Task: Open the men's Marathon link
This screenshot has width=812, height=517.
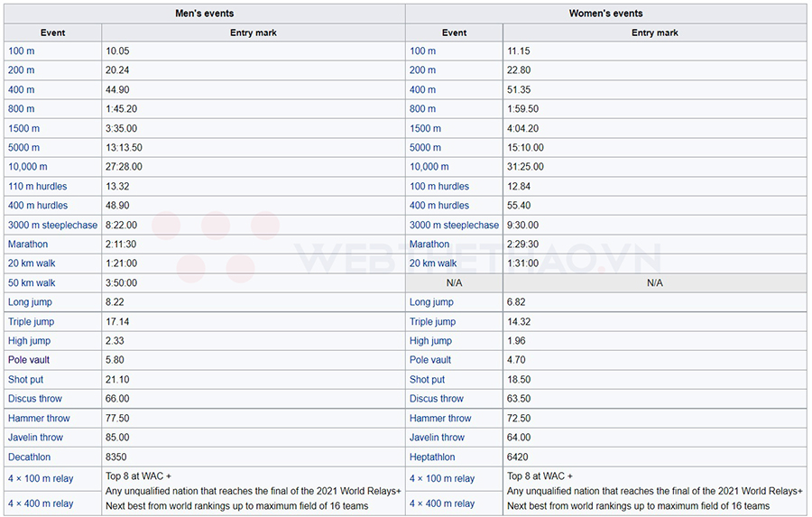Action: pyautogui.click(x=28, y=244)
